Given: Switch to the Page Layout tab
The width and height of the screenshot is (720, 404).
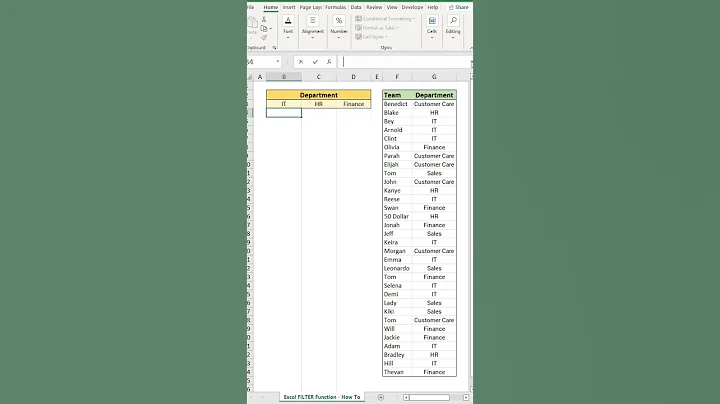Looking at the screenshot, I should point(311,7).
